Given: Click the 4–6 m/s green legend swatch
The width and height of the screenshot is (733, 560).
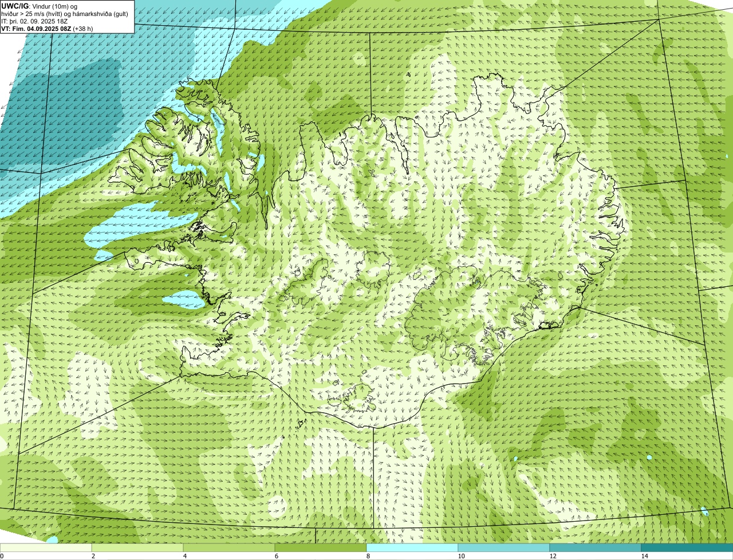Looking at the screenshot, I should tap(229, 548).
